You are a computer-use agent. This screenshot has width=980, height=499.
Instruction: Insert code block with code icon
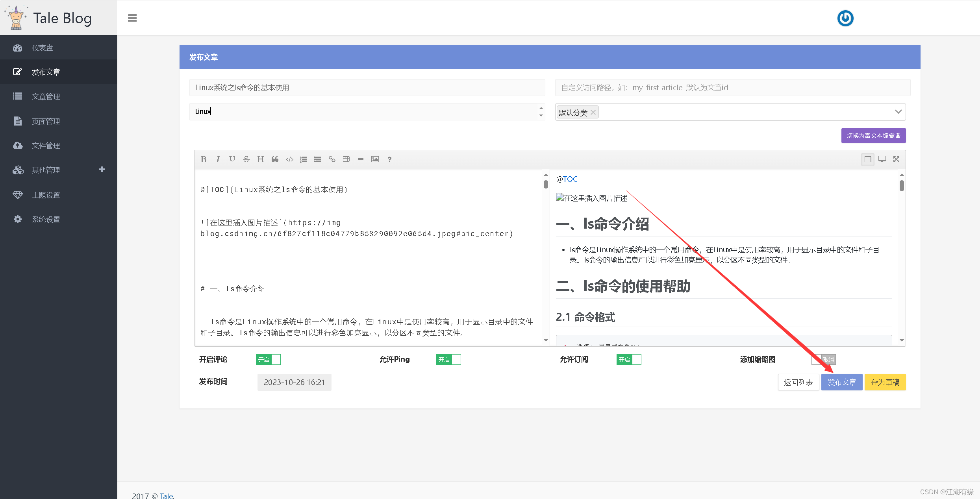[289, 159]
